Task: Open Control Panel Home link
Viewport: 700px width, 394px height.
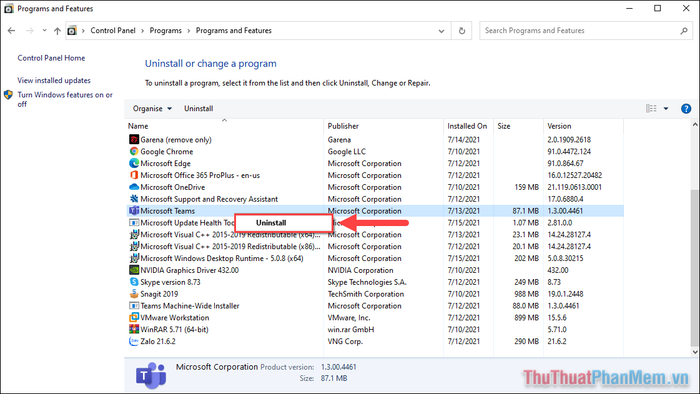Action: 51,58
